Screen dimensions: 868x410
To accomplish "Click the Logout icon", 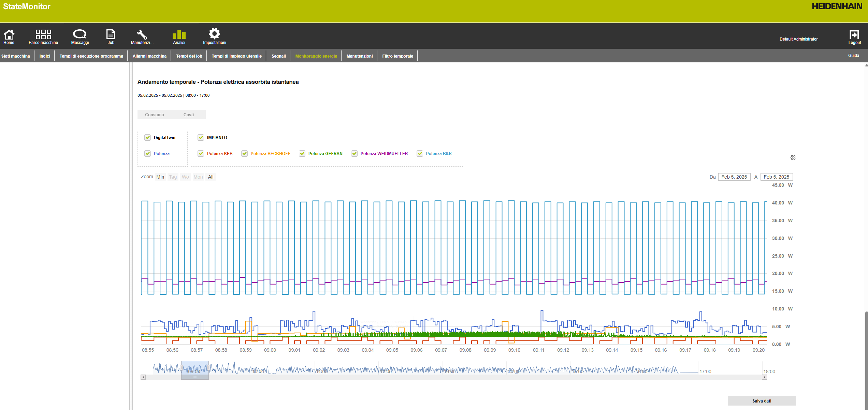I will (x=854, y=35).
